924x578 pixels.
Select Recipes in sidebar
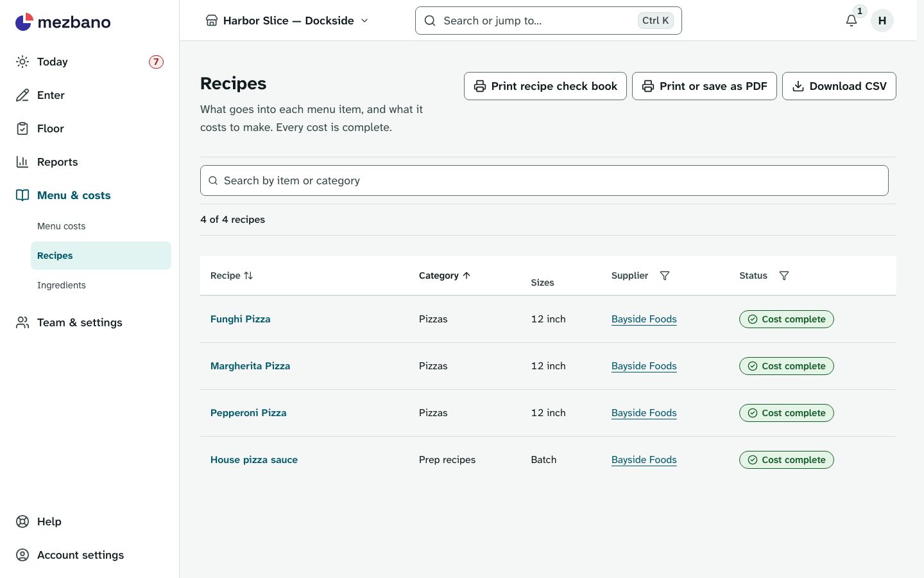click(x=101, y=256)
